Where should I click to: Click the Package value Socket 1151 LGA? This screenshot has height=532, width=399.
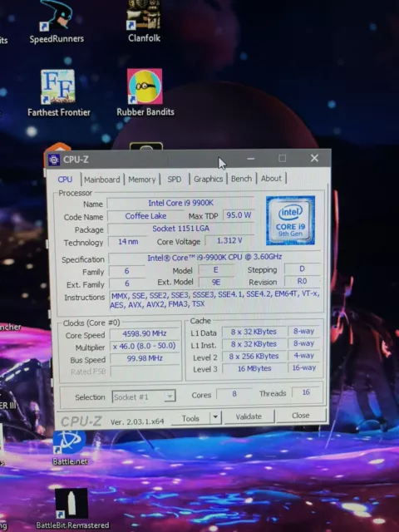pos(180,229)
